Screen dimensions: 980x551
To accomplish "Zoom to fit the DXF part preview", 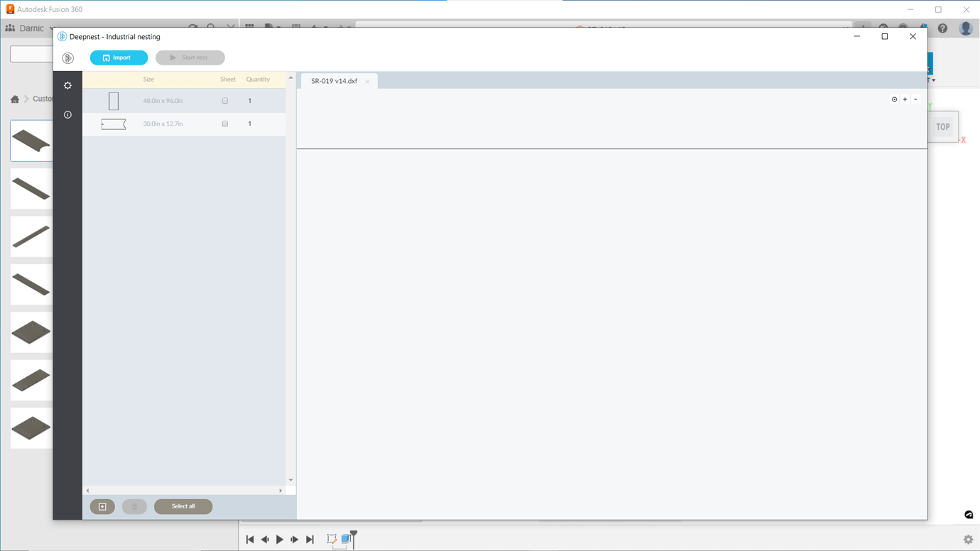I will pyautogui.click(x=894, y=99).
